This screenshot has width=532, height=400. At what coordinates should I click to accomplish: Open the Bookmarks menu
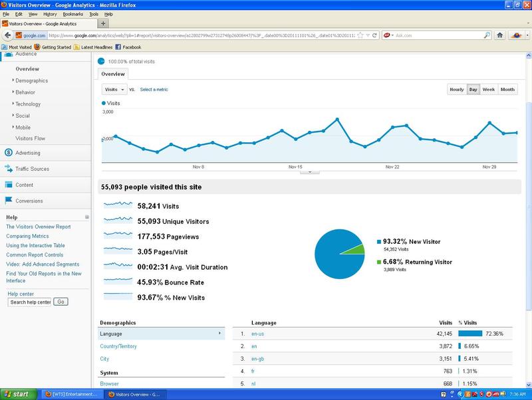click(73, 14)
